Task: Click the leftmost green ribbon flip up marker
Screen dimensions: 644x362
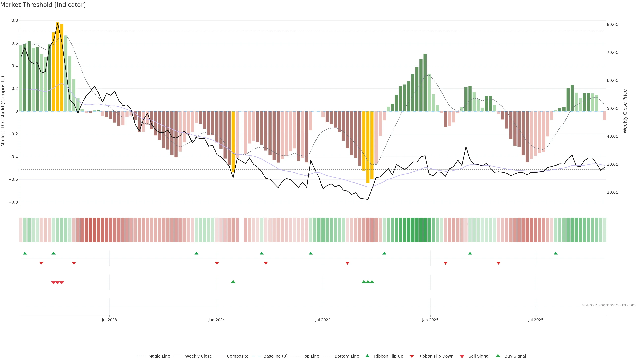Action: pyautogui.click(x=25, y=253)
